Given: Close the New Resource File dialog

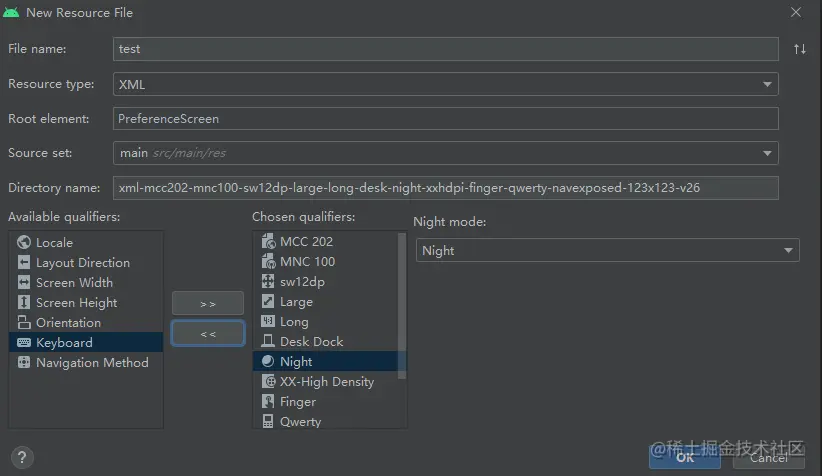Looking at the screenshot, I should [x=796, y=12].
